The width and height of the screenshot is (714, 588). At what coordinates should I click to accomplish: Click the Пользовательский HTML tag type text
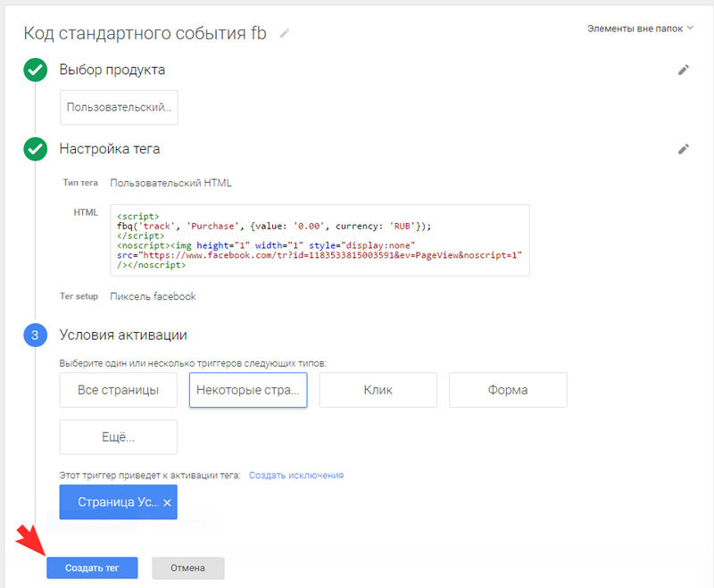[170, 183]
